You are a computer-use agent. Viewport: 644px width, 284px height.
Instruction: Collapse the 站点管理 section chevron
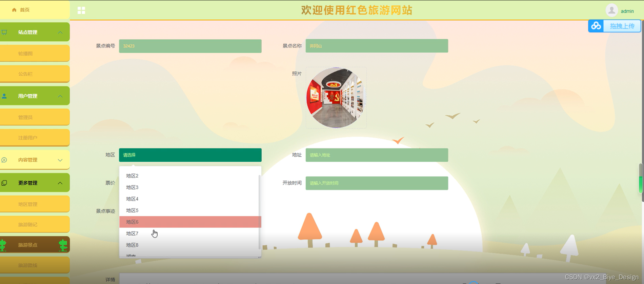60,32
